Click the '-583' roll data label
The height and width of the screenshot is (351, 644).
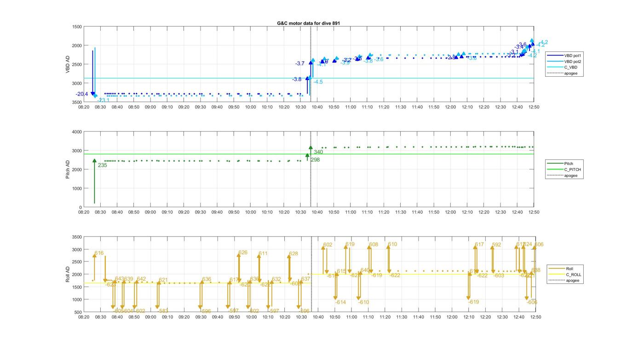(162, 311)
